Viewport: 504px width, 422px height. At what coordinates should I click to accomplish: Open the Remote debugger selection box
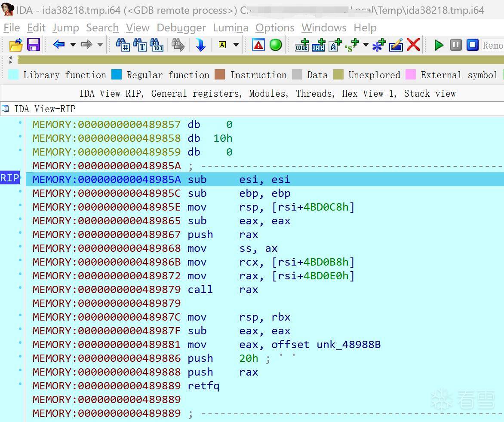click(493, 45)
